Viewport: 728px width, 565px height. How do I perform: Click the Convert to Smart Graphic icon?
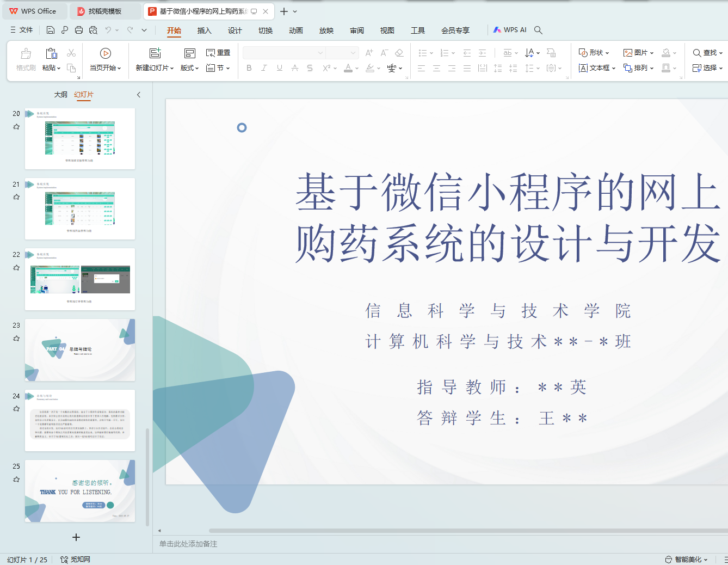pos(551,53)
